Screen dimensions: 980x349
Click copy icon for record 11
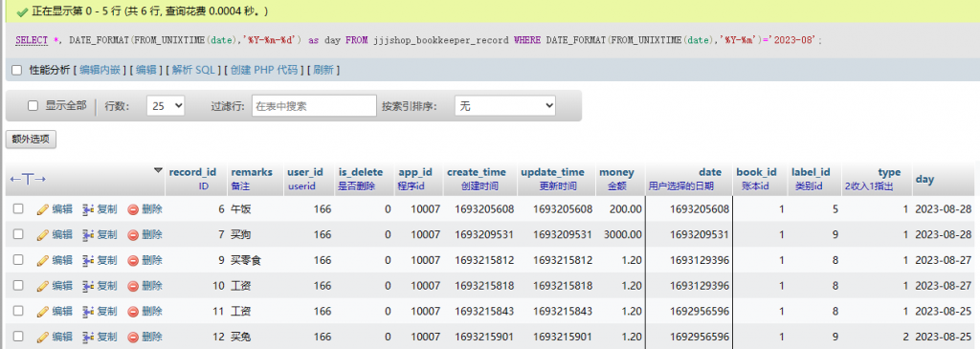88,311
